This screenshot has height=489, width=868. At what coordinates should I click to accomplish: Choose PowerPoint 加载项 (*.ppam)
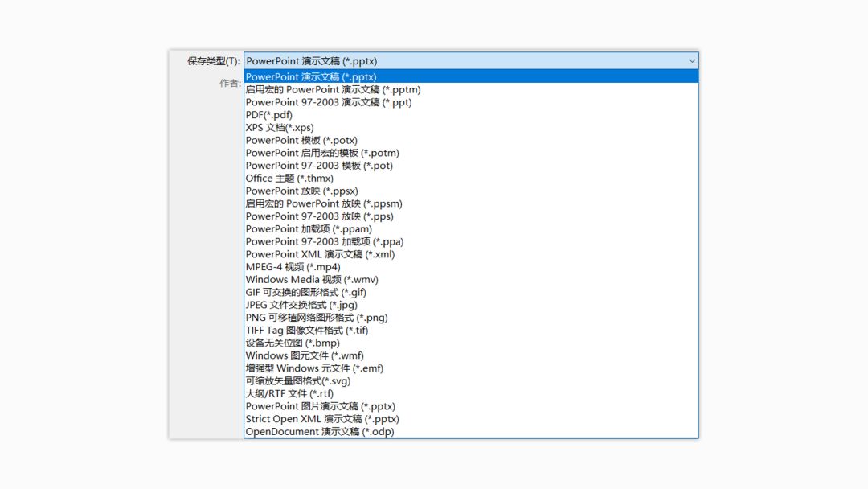coord(471,229)
